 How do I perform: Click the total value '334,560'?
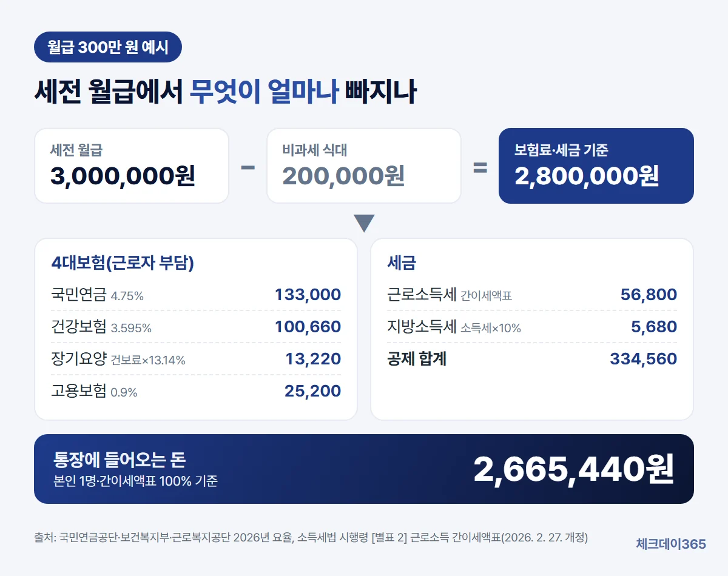[644, 360]
